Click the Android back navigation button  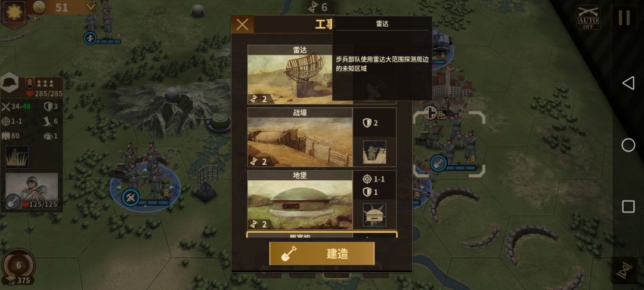click(628, 84)
